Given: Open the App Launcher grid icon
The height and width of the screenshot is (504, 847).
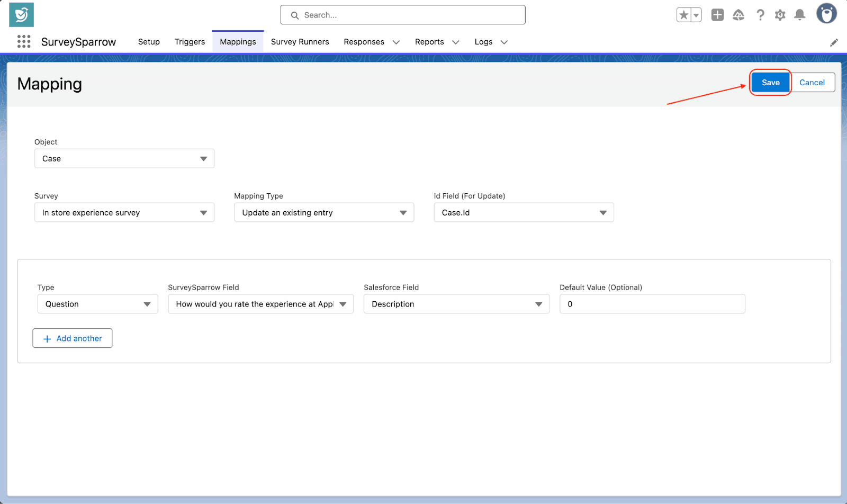Looking at the screenshot, I should 24,42.
